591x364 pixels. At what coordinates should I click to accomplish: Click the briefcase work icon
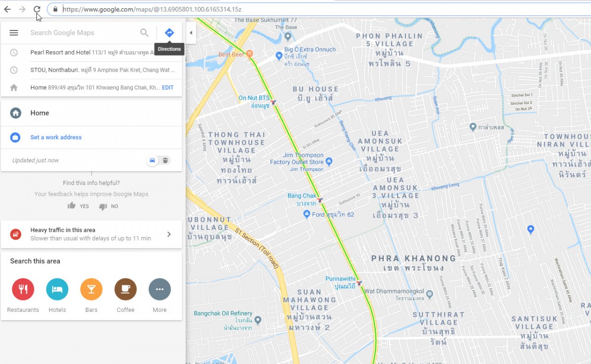16,137
